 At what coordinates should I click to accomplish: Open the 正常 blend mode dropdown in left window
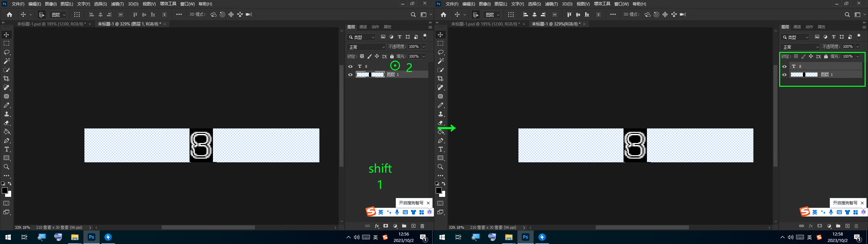(x=367, y=47)
